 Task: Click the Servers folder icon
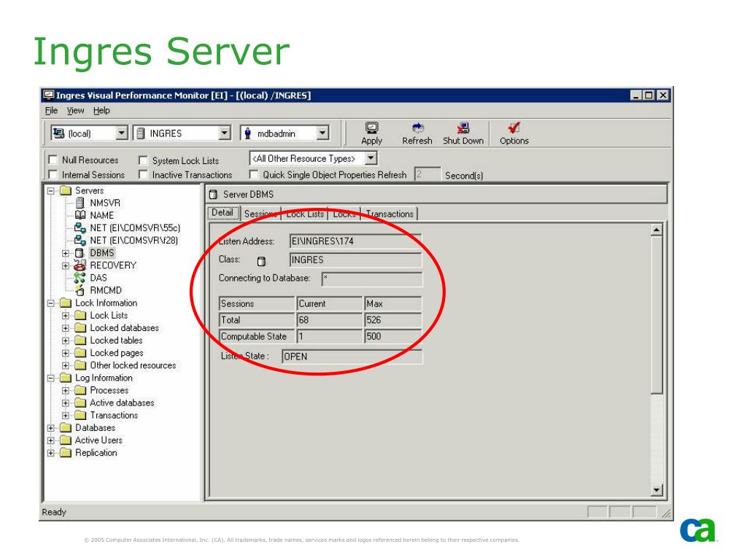pyautogui.click(x=65, y=191)
